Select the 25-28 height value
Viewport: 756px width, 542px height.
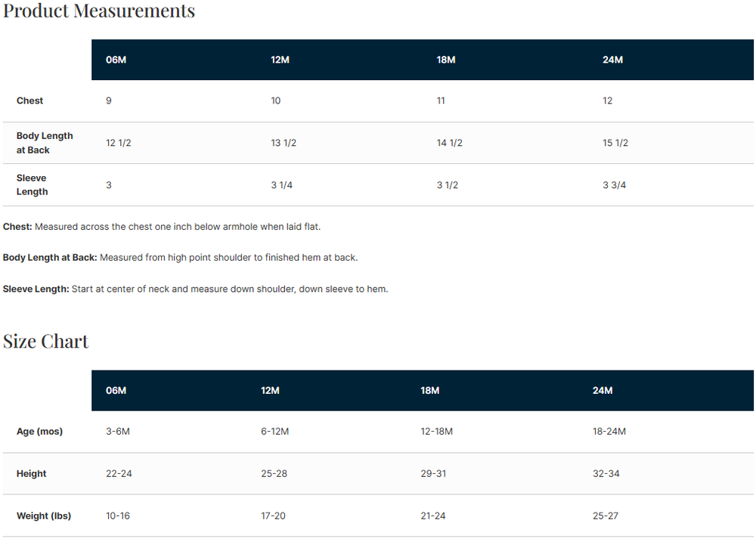274,474
